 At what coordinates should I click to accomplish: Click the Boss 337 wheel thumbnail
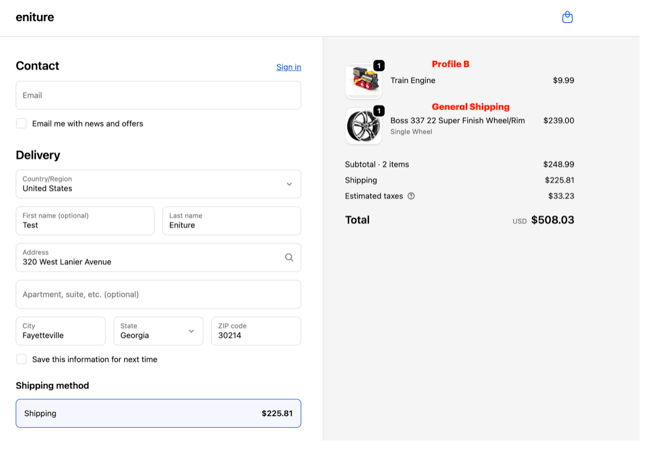pyautogui.click(x=362, y=126)
